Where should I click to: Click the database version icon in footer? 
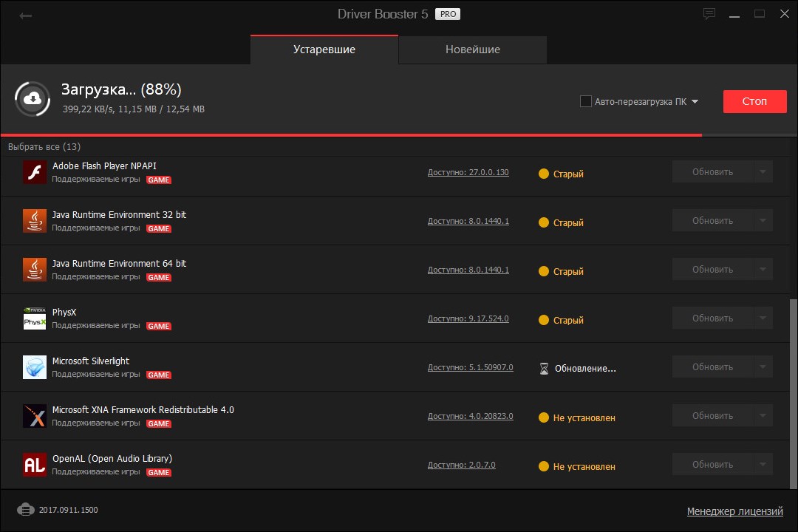tap(26, 510)
